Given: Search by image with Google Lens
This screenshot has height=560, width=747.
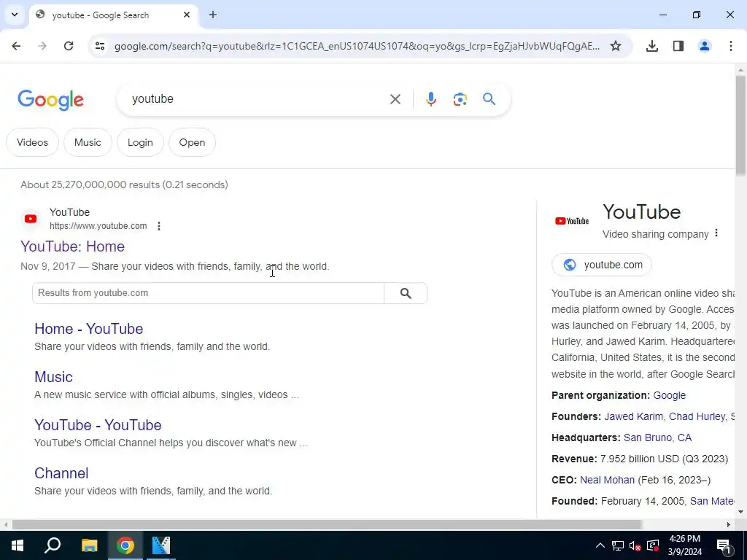Looking at the screenshot, I should 460,99.
